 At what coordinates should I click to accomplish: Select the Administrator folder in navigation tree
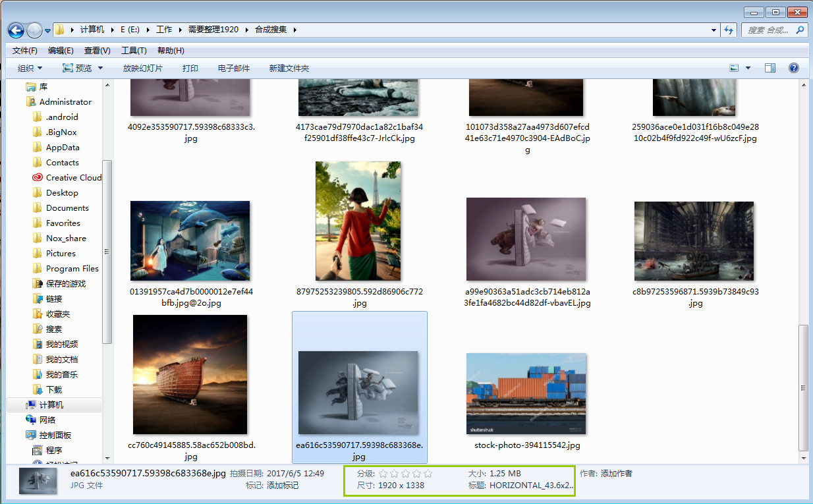pyautogui.click(x=65, y=101)
